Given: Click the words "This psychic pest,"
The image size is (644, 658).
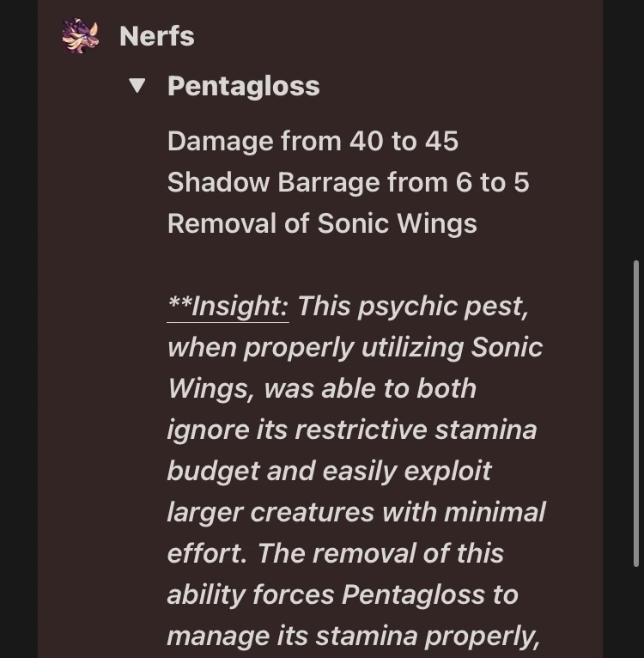Looking at the screenshot, I should pos(412,306).
